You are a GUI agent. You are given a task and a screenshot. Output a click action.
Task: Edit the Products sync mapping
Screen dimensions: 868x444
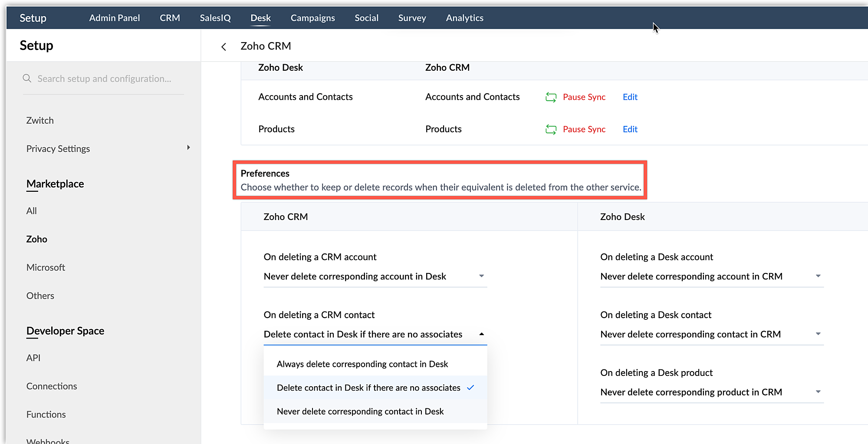pyautogui.click(x=630, y=129)
